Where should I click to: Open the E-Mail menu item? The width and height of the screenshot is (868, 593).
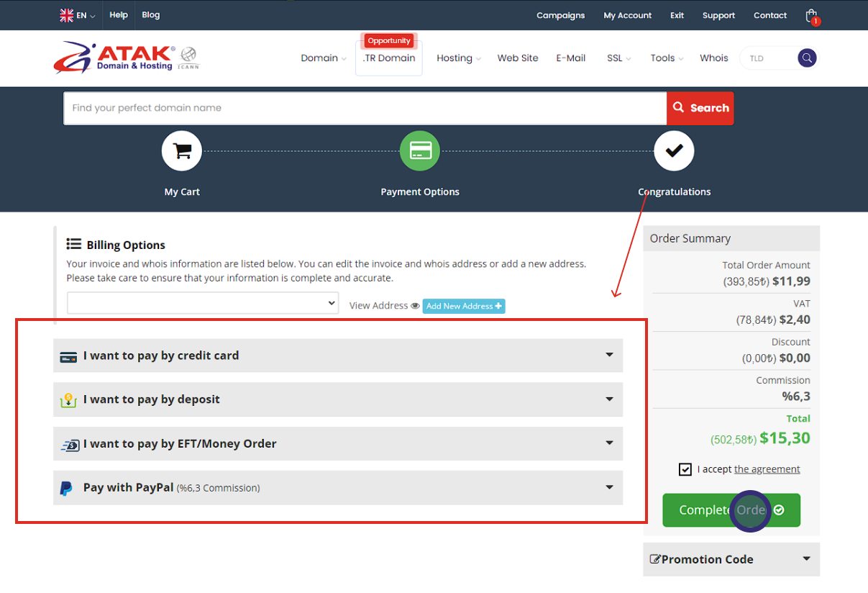pos(571,58)
